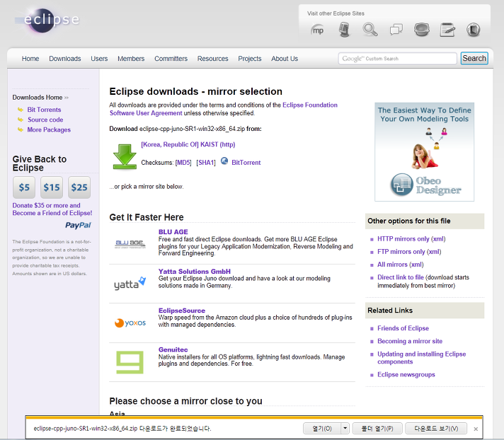Click the Search button

(474, 59)
